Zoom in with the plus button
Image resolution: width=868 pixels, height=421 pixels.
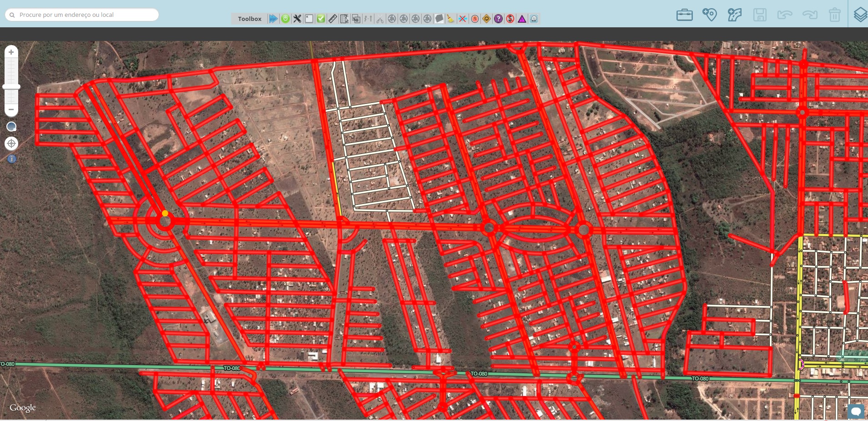[x=11, y=52]
